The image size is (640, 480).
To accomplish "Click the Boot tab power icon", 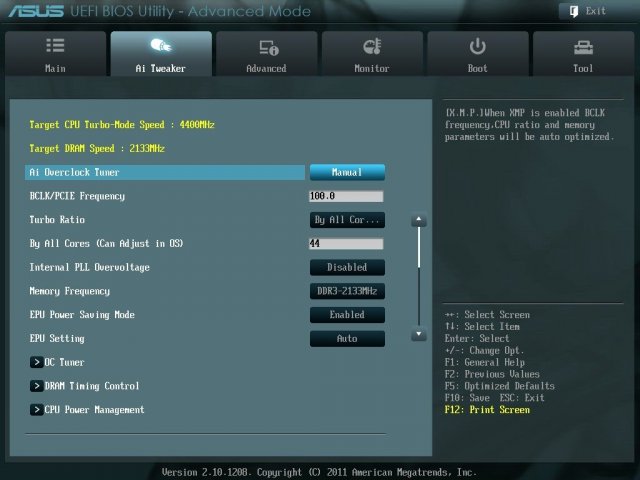I will pyautogui.click(x=478, y=47).
